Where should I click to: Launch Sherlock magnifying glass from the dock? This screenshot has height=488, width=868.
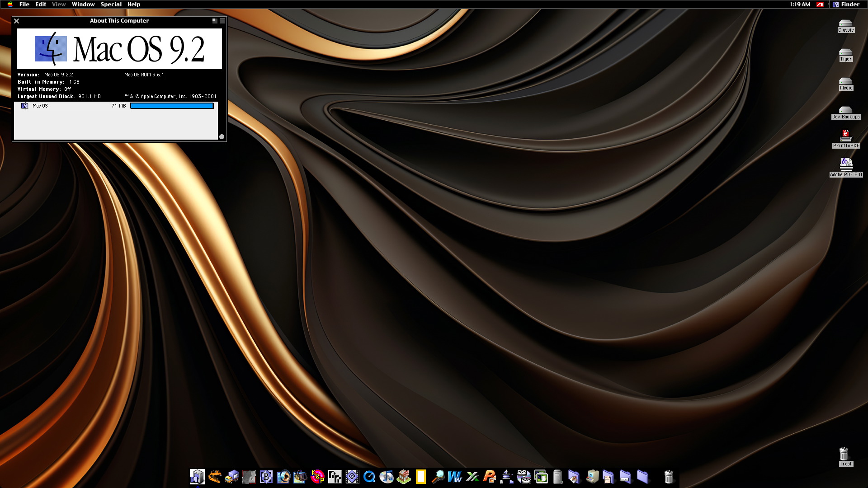click(x=438, y=477)
